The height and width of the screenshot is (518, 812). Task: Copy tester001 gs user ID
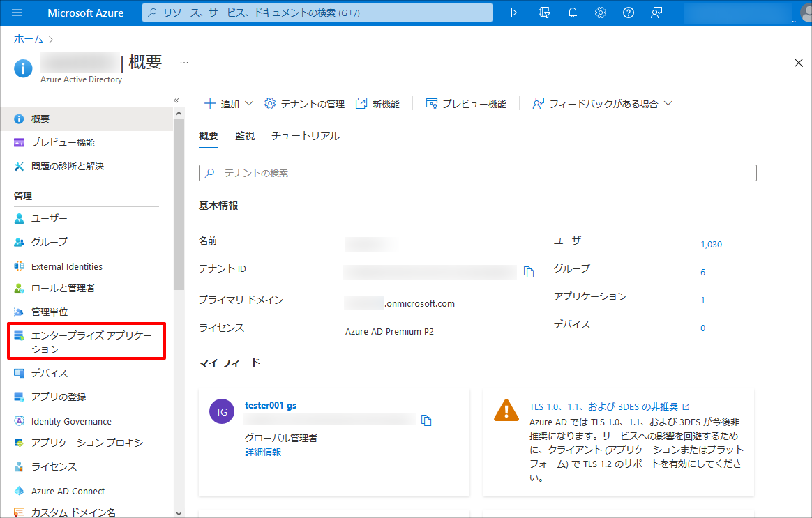tap(426, 420)
